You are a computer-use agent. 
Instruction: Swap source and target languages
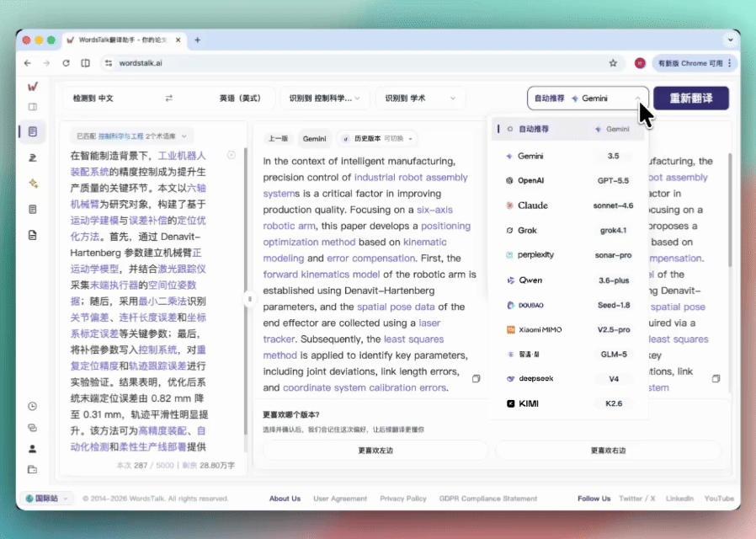(168, 99)
